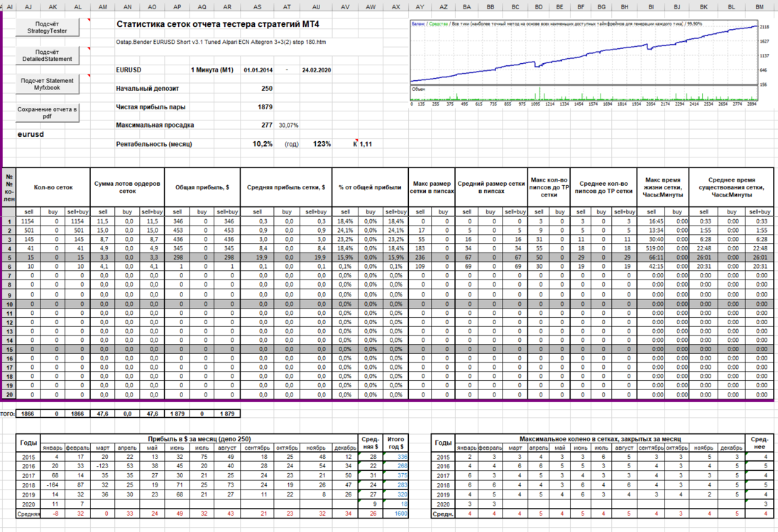This screenshot has height=532, width=778.
Task: Click the Подсчет Statement Myfxbook button
Action: [x=47, y=84]
